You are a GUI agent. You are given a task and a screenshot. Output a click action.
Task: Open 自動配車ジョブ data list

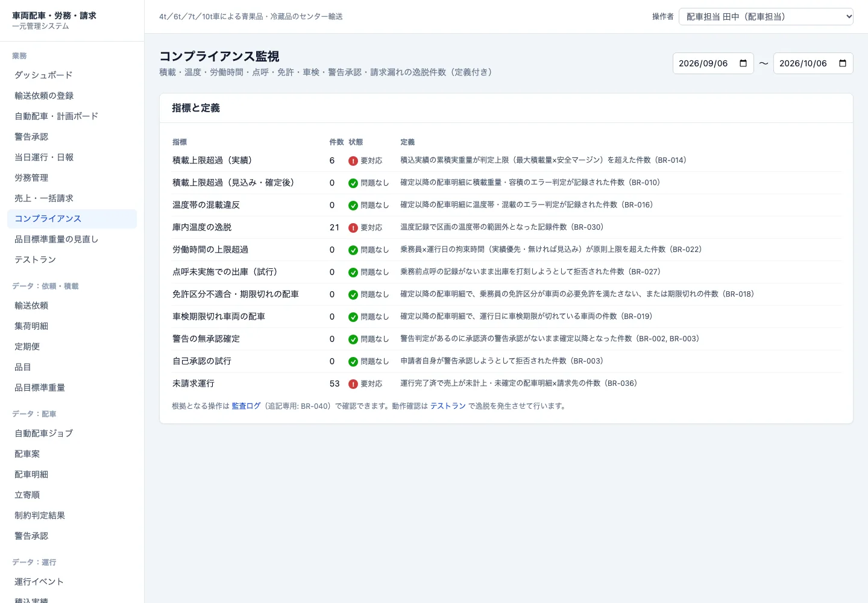point(72,434)
